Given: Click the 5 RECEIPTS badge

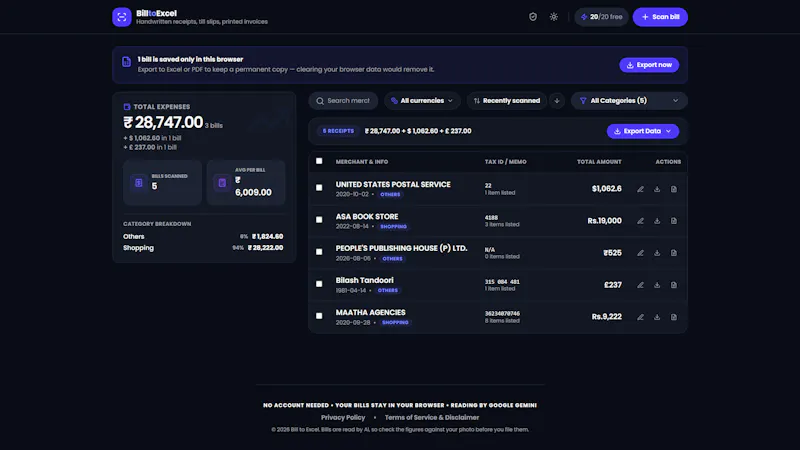Looking at the screenshot, I should pyautogui.click(x=338, y=131).
